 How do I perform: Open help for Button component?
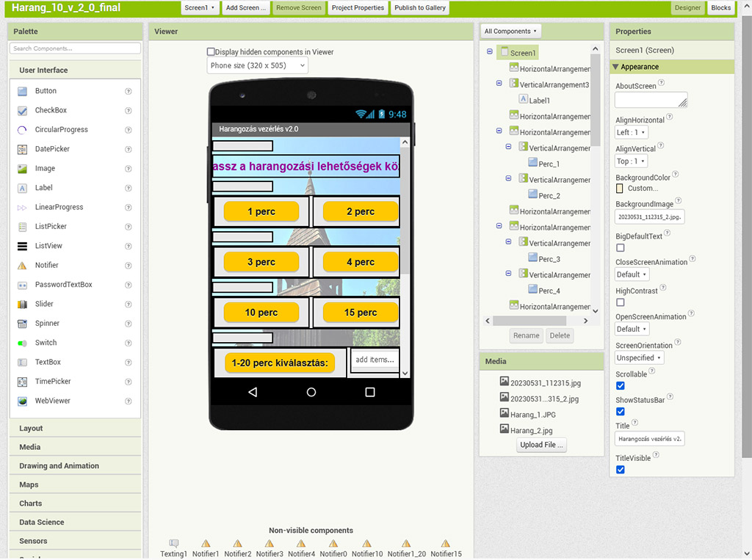pos(128,91)
